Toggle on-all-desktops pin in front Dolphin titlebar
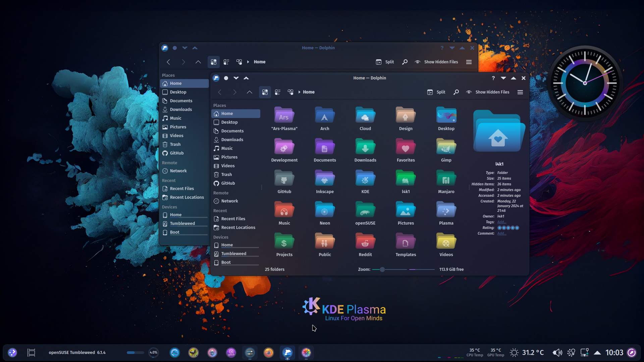The image size is (644, 362). pyautogui.click(x=226, y=78)
